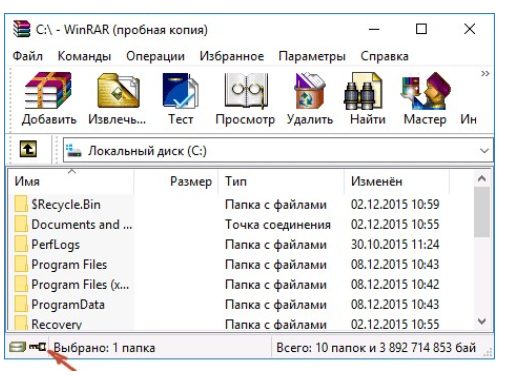Open the Параметры menu
Image resolution: width=507 pixels, height=377 pixels.
pos(312,56)
